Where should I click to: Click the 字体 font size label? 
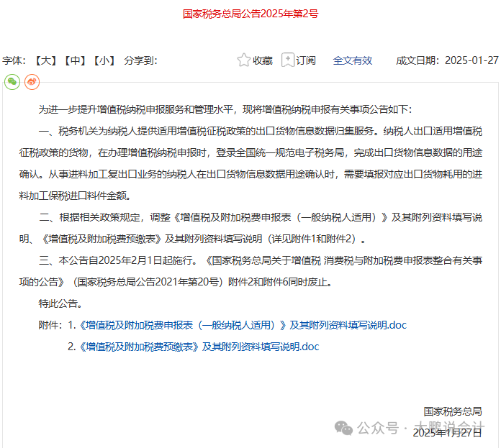[14, 60]
